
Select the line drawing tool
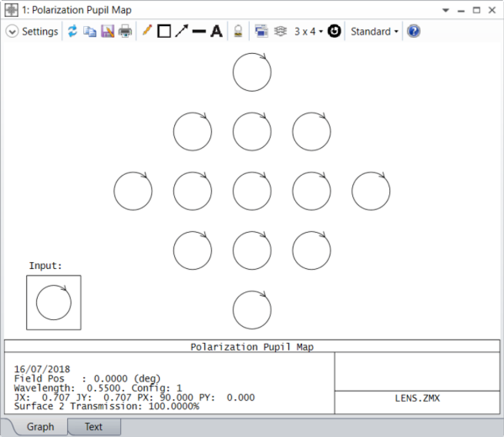199,32
